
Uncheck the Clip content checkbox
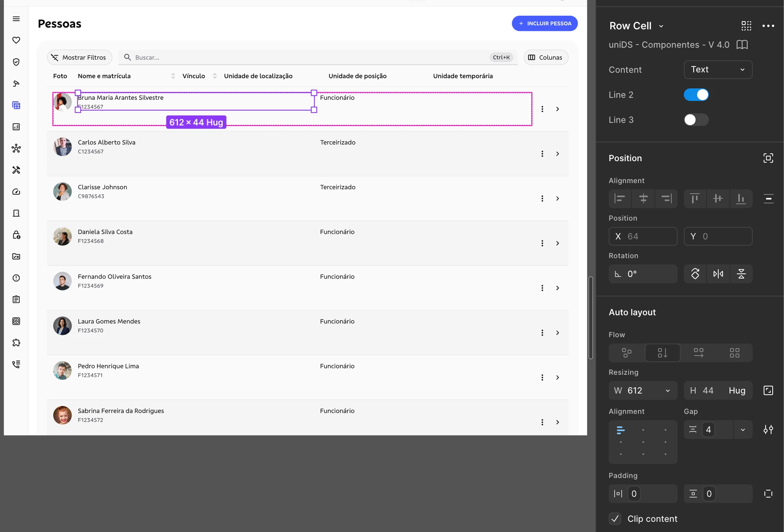(x=615, y=519)
